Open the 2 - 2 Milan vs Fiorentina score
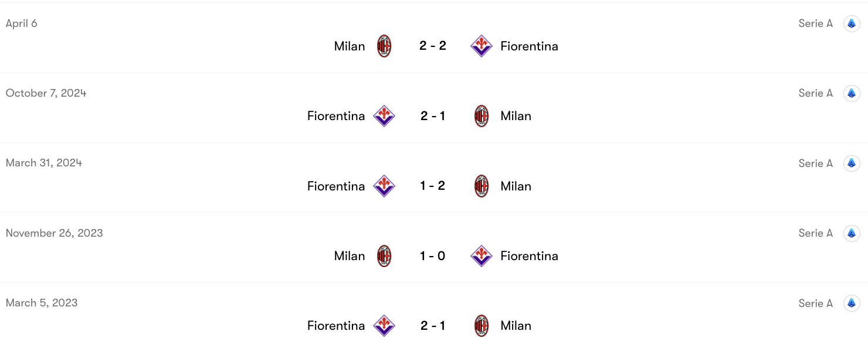868x348 pixels. click(433, 46)
